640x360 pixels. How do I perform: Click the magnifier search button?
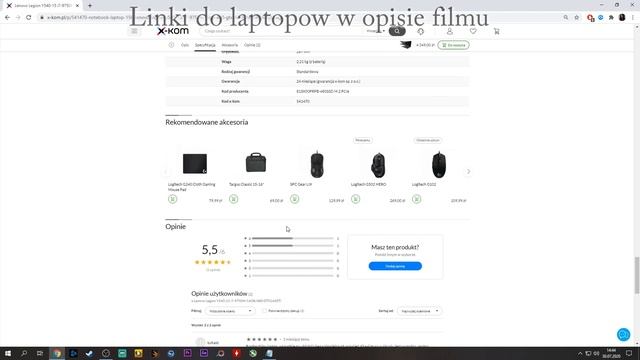[x=397, y=31]
